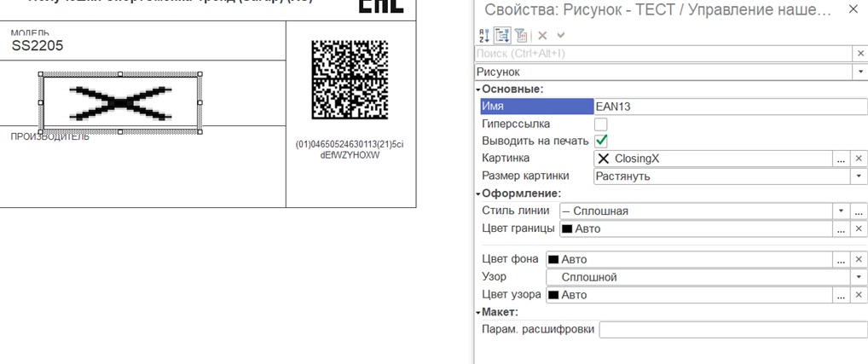Image resolution: width=868 pixels, height=364 pixels.
Task: Open Цвет узора color chooser ellipsis
Action: click(x=842, y=296)
